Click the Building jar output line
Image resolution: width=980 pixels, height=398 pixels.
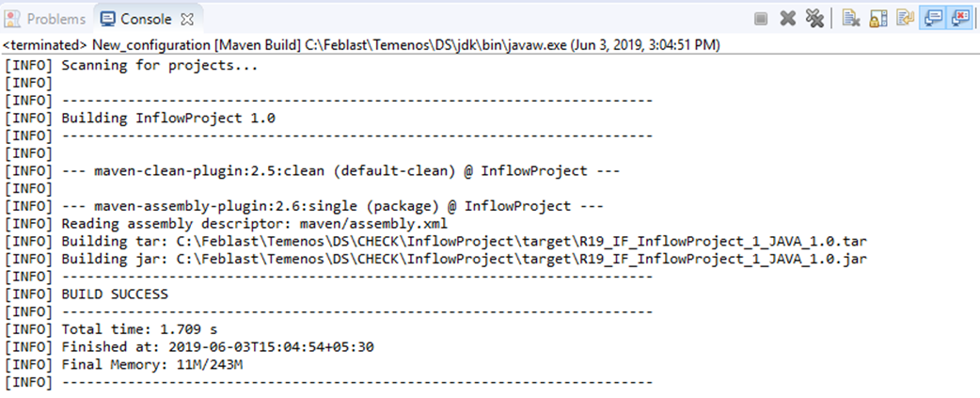coord(463,259)
